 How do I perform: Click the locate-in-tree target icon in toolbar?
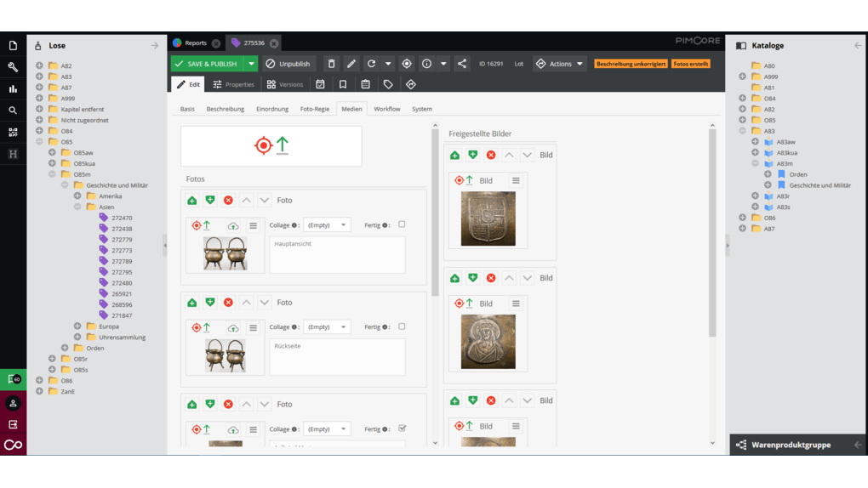(406, 64)
